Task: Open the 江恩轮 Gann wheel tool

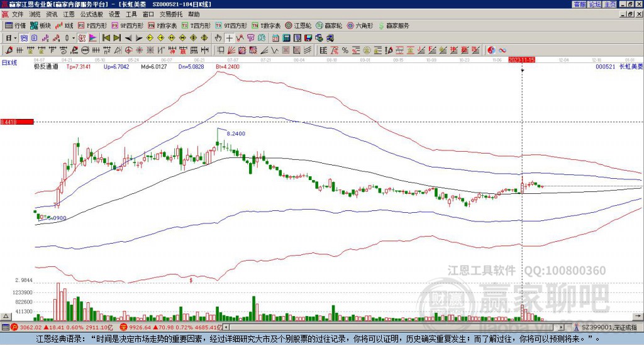Action: coord(298,25)
